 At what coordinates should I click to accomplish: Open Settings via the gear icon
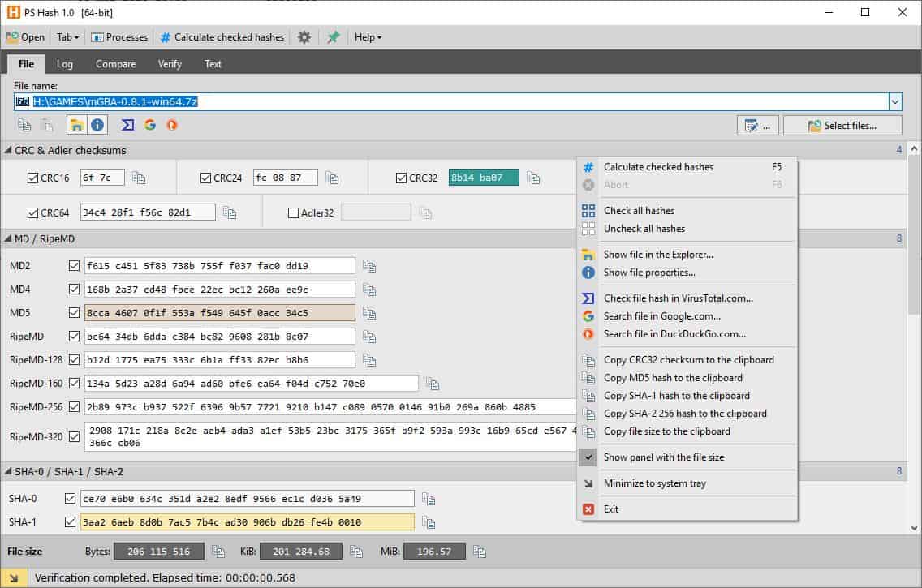(x=304, y=37)
